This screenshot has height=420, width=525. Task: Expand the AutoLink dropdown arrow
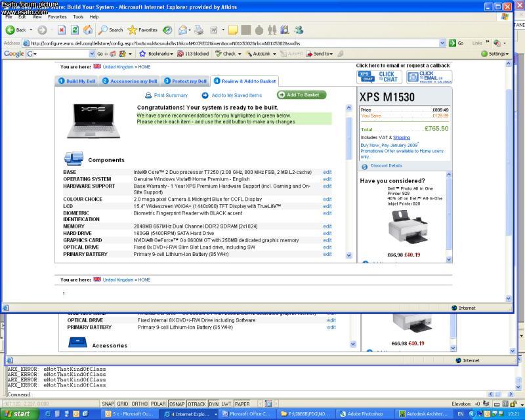tap(274, 54)
